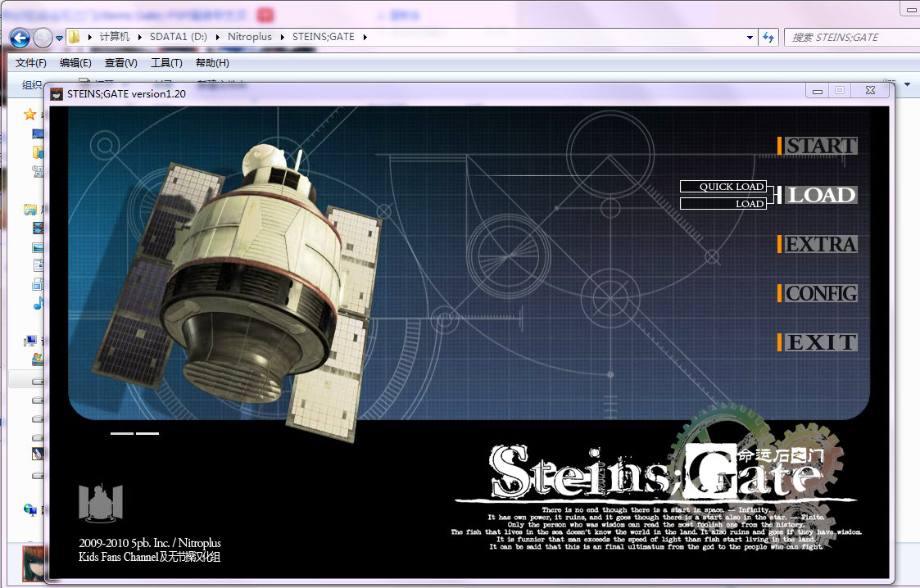This screenshot has height=588, width=920.
Task: Select the Videos library filmstrip icon
Action: coord(39,228)
